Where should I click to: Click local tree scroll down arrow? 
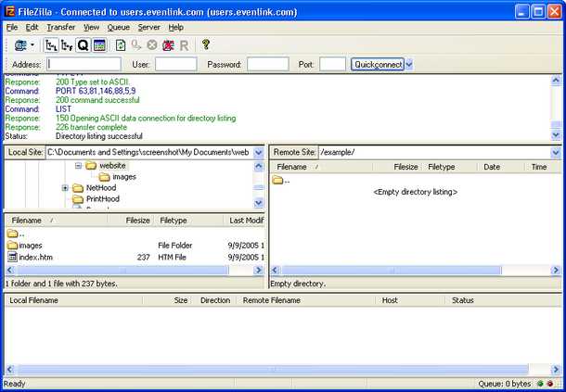tap(259, 203)
